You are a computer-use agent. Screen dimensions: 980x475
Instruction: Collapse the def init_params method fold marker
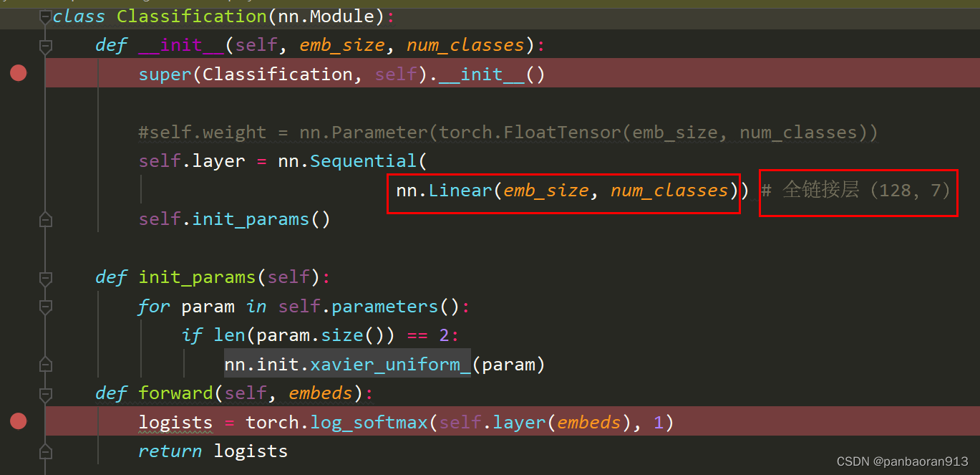[46, 278]
